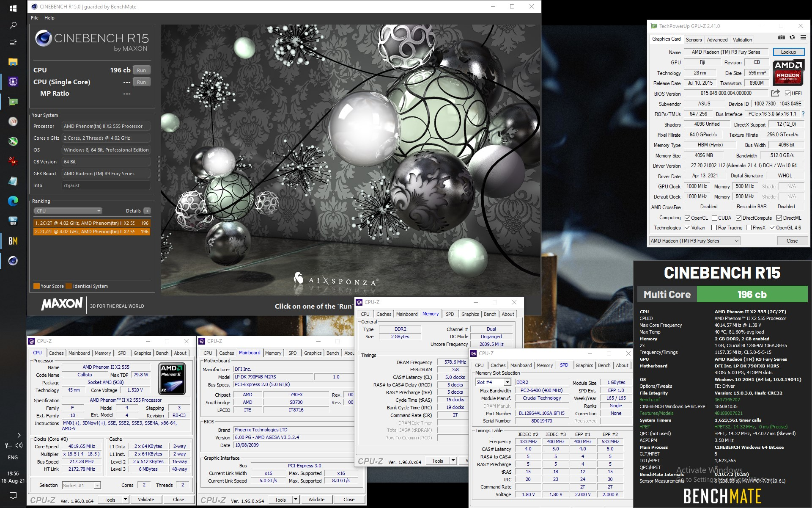Open the Cinebench Ranking CPU dropdown
812x508 pixels.
click(68, 211)
